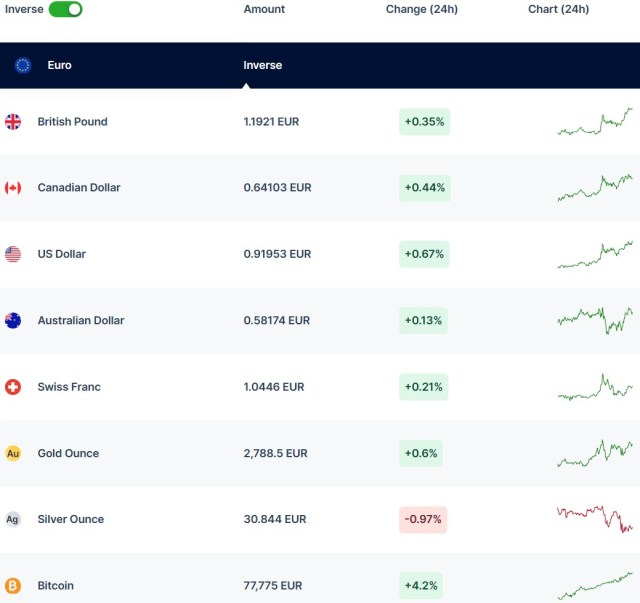Click the Chart (24h) column header
Screen dimensions: 640x603
point(558,9)
